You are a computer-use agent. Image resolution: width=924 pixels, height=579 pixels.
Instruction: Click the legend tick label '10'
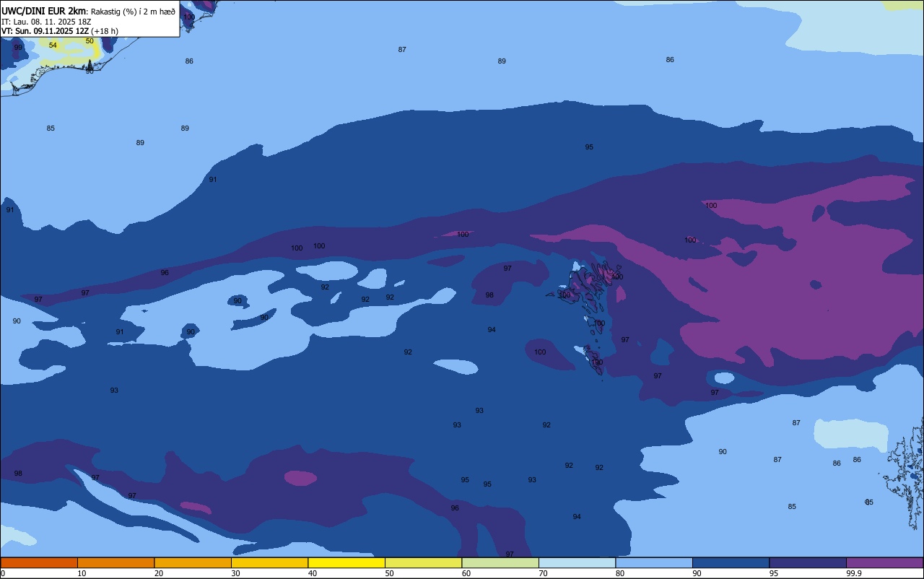(x=82, y=573)
